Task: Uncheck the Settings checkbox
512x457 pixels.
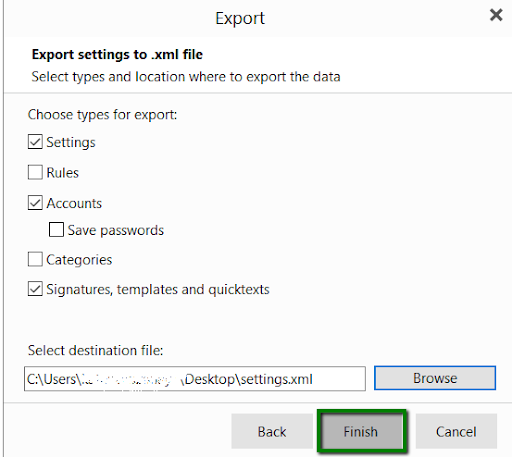Action: pyautogui.click(x=35, y=142)
